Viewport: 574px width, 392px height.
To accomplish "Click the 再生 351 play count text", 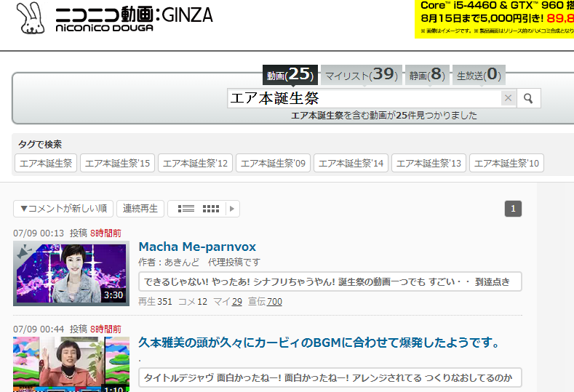I will (155, 302).
